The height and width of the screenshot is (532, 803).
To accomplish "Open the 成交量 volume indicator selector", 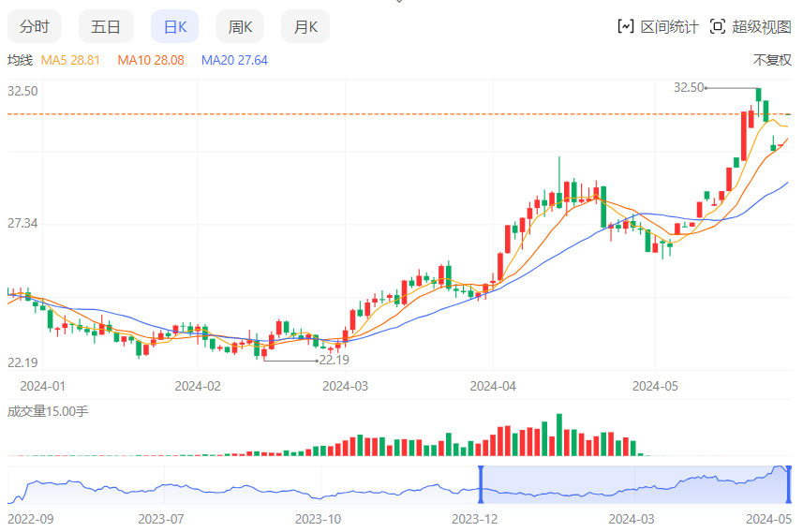I will click(x=48, y=410).
